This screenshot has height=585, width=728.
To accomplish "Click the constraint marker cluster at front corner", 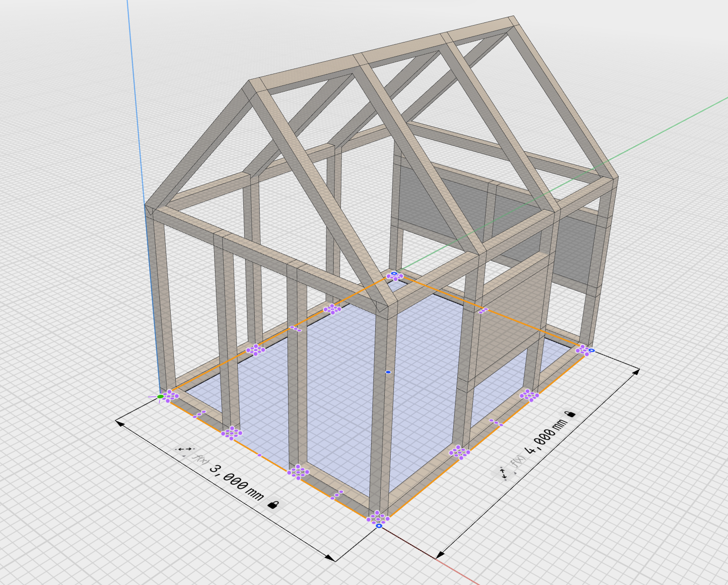I will (378, 518).
